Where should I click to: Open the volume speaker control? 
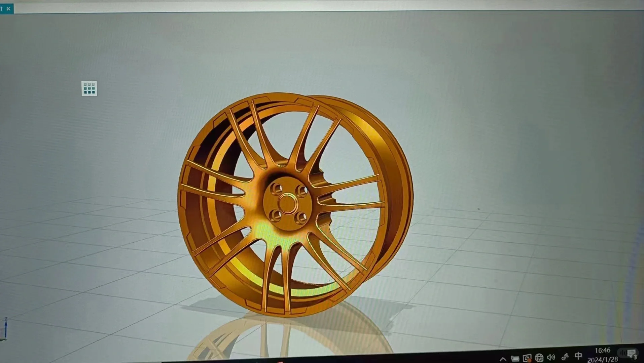(551, 357)
